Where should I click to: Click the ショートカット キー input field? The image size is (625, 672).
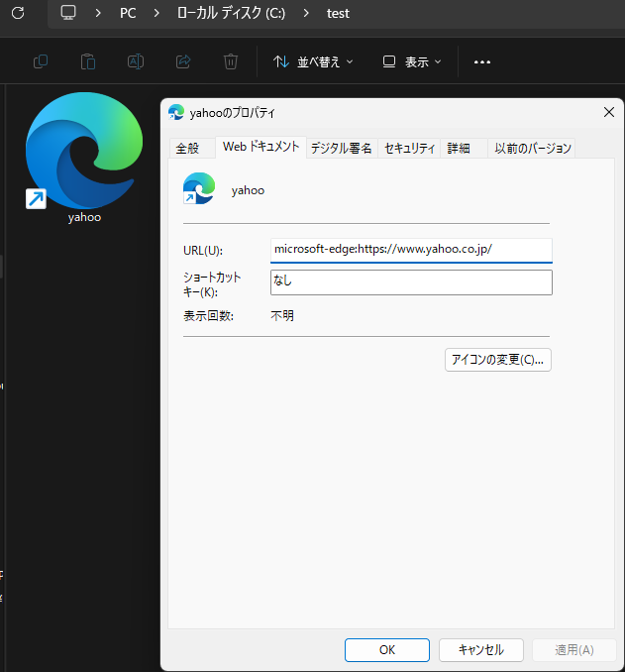pos(410,282)
